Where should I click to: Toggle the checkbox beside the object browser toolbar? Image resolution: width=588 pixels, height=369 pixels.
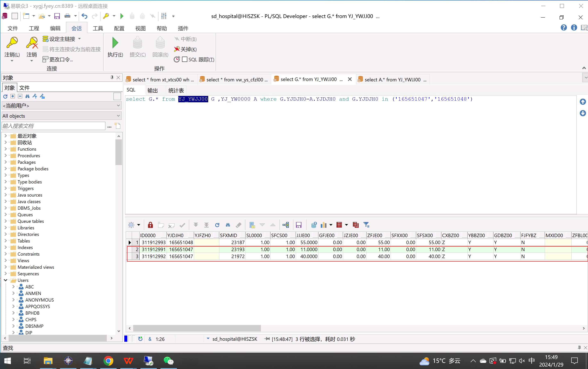pyautogui.click(x=117, y=96)
